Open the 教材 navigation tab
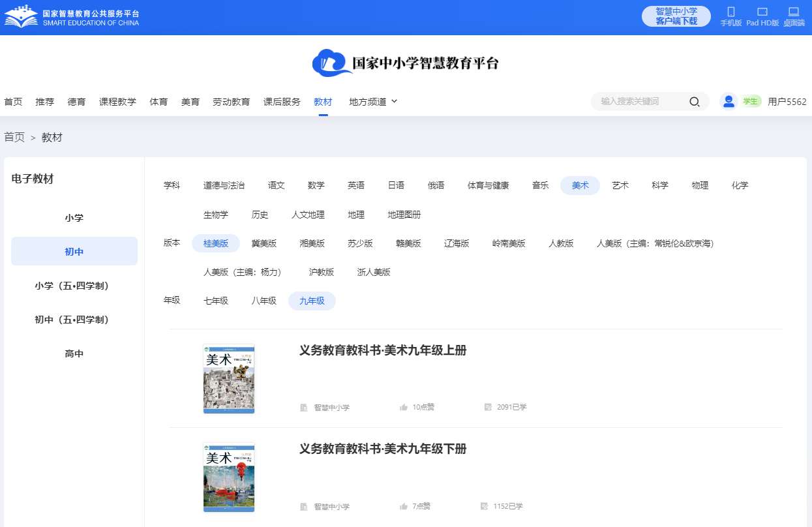 323,102
